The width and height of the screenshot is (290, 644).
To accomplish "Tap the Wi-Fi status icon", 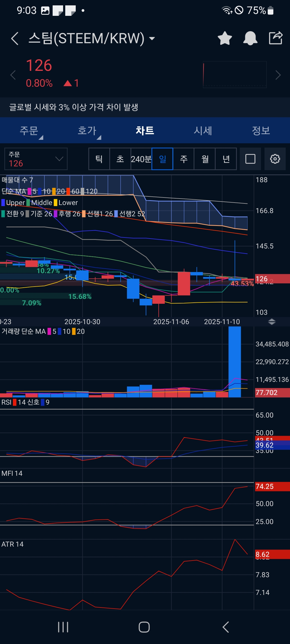I will (x=227, y=10).
